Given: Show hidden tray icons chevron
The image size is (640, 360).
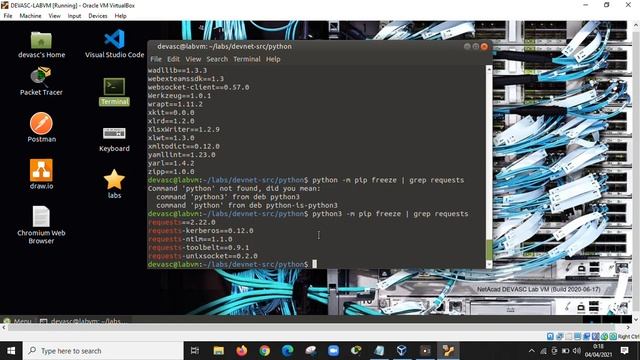Looking at the screenshot, I should tap(531, 351).
